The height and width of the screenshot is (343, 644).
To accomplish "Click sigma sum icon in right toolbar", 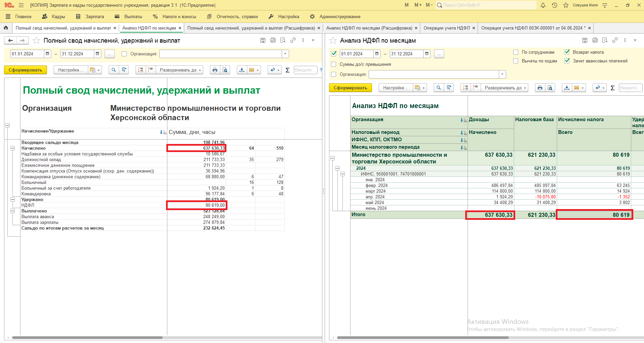I will coord(612,88).
